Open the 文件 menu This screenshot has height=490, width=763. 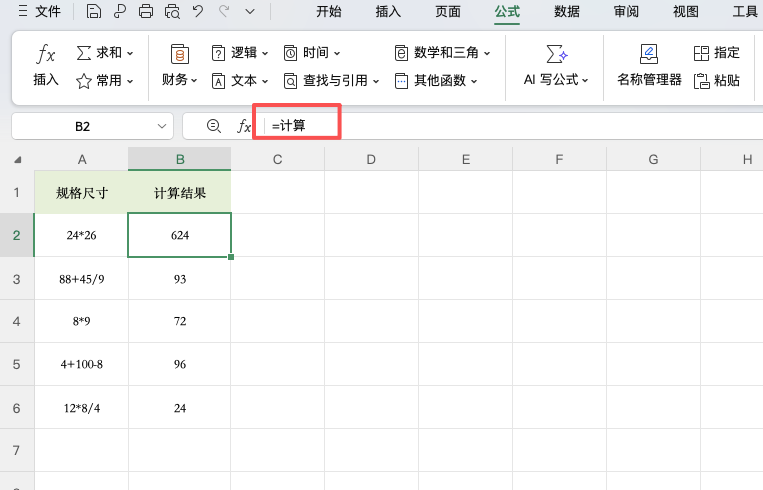[40, 11]
